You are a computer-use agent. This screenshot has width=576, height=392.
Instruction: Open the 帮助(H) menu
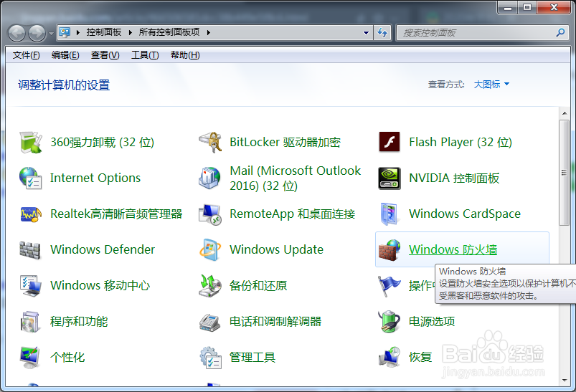185,55
